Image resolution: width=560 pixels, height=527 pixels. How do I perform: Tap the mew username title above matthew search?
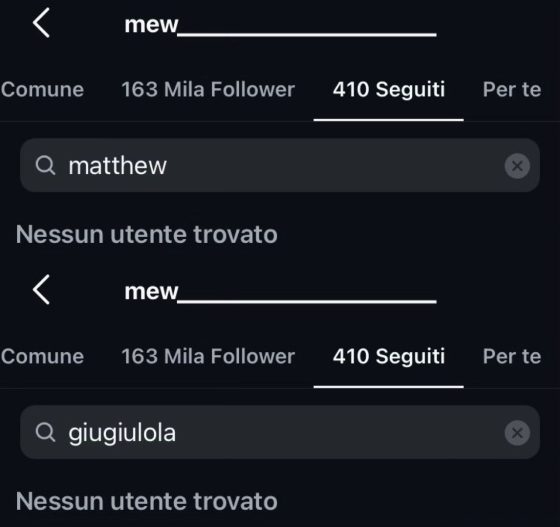pyautogui.click(x=280, y=25)
